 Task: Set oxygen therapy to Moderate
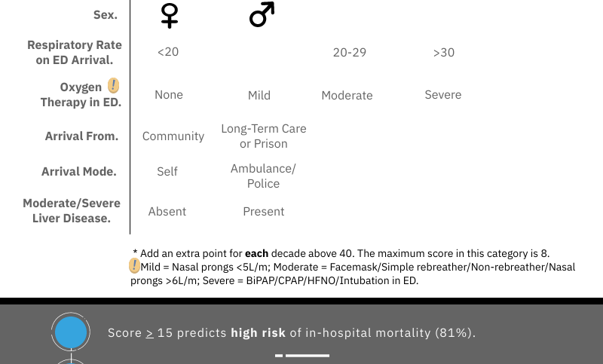tap(347, 96)
